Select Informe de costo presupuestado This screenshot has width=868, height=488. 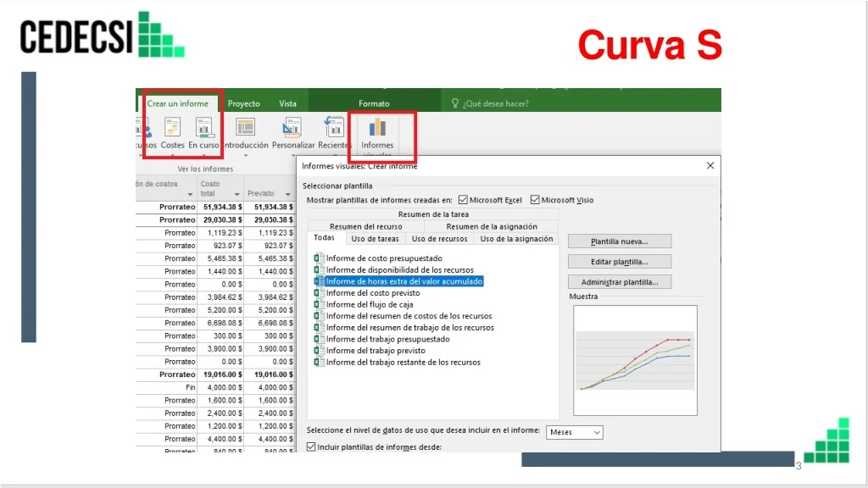coord(384,258)
